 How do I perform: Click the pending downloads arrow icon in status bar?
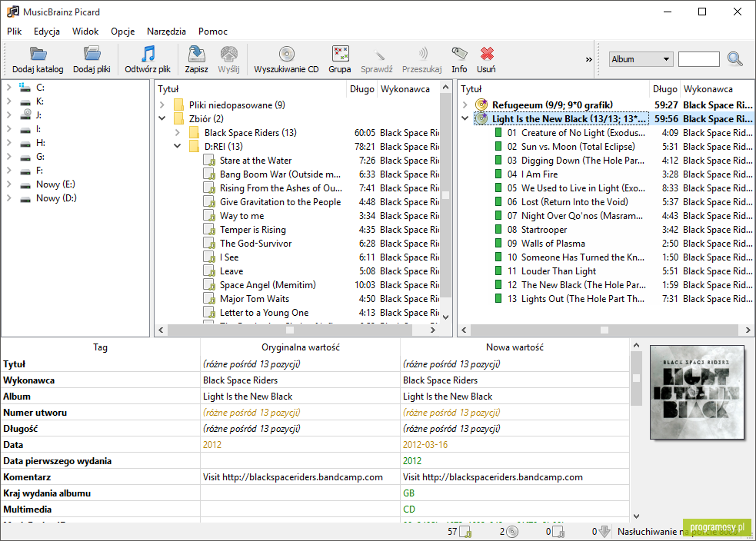(x=604, y=531)
